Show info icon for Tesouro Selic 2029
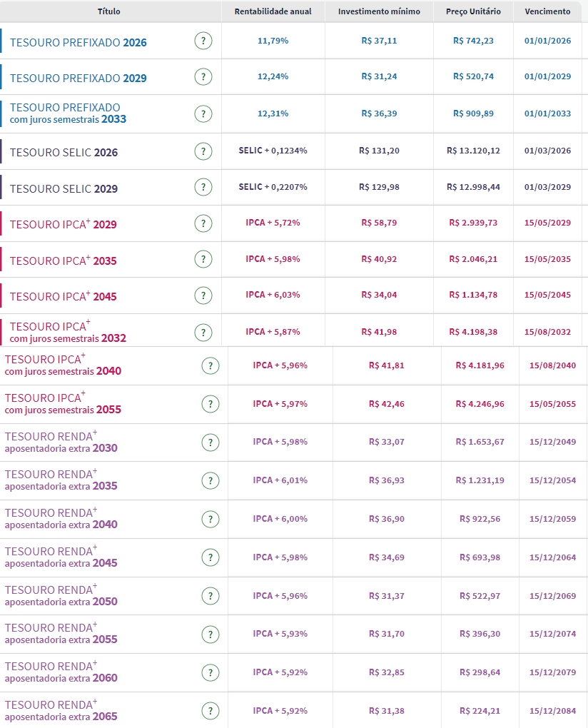 coord(203,188)
